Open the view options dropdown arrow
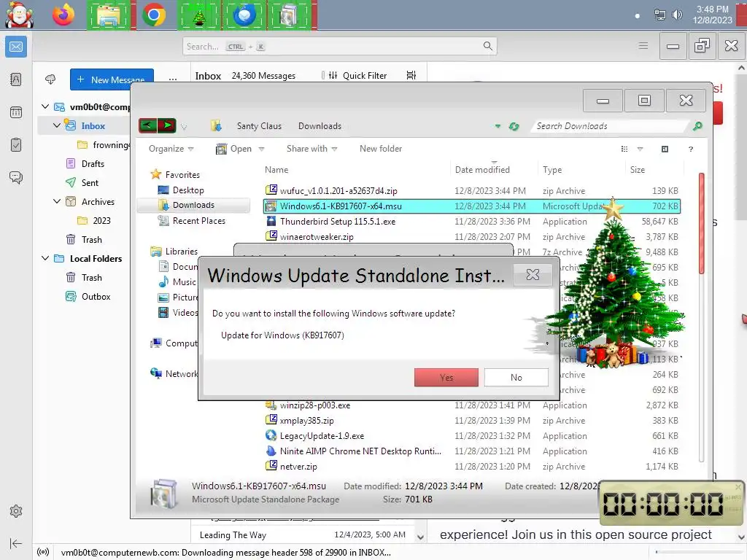 [x=640, y=149]
